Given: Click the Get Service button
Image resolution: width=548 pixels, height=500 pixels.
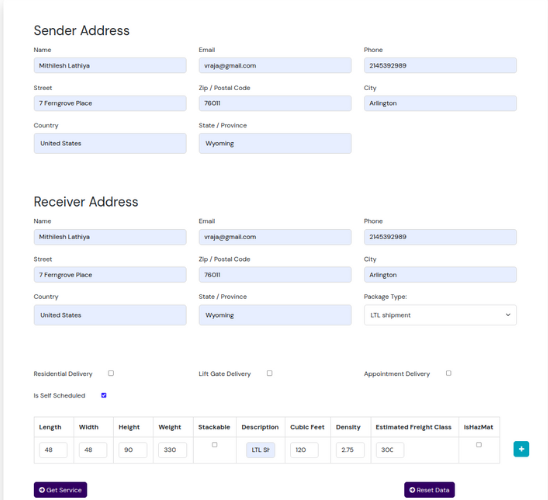Looking at the screenshot, I should 60,490.
